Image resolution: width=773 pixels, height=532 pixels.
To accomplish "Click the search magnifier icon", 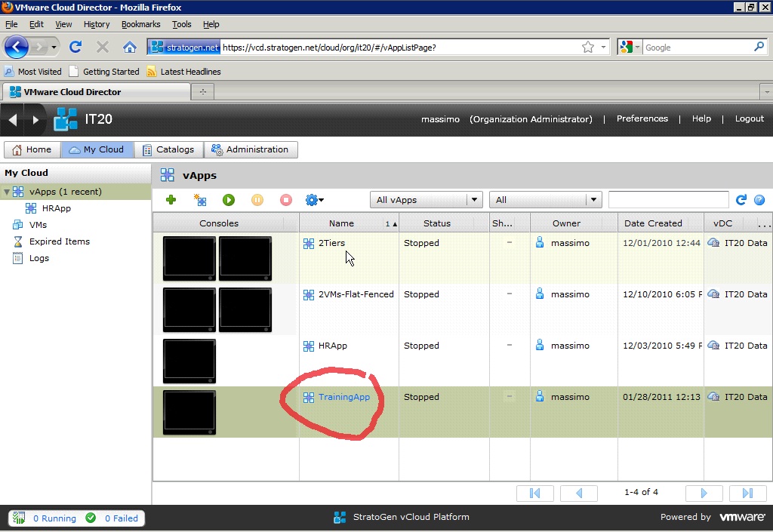I will pos(759,47).
